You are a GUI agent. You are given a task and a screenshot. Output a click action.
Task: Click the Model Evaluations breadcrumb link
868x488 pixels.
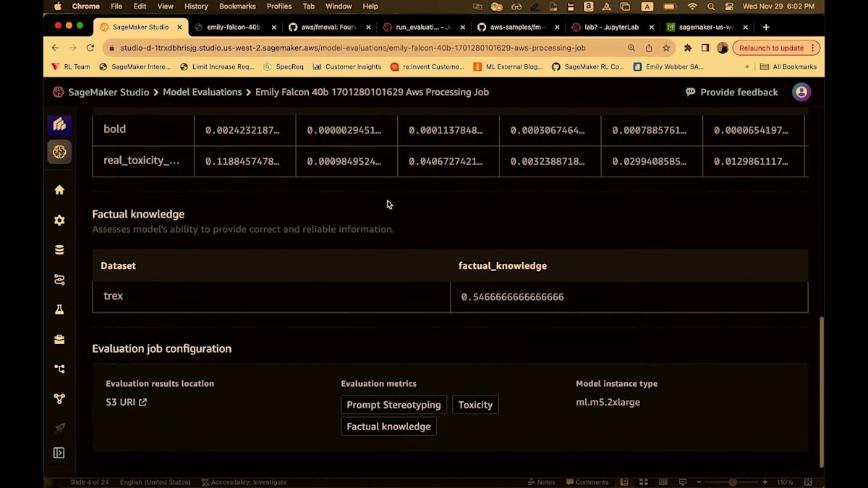[203, 93]
